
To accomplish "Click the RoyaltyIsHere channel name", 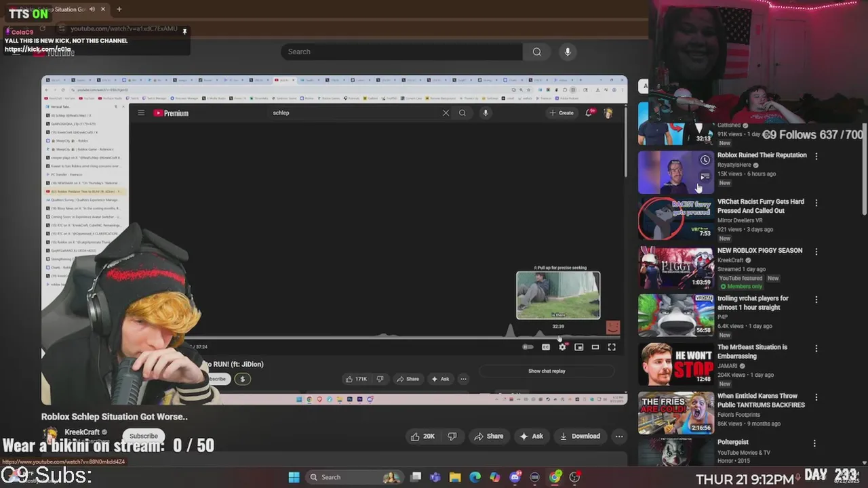I will pyautogui.click(x=734, y=165).
